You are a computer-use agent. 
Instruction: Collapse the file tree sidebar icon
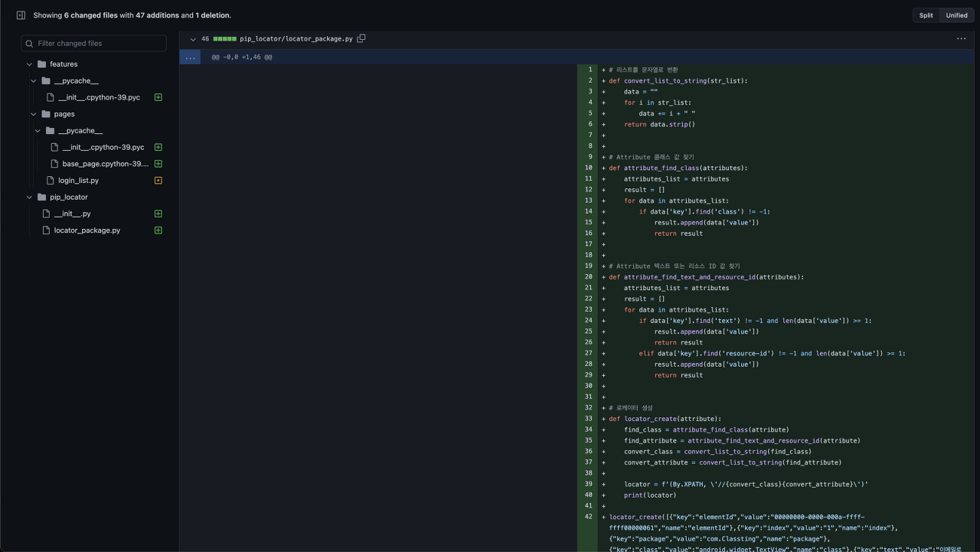(21, 15)
